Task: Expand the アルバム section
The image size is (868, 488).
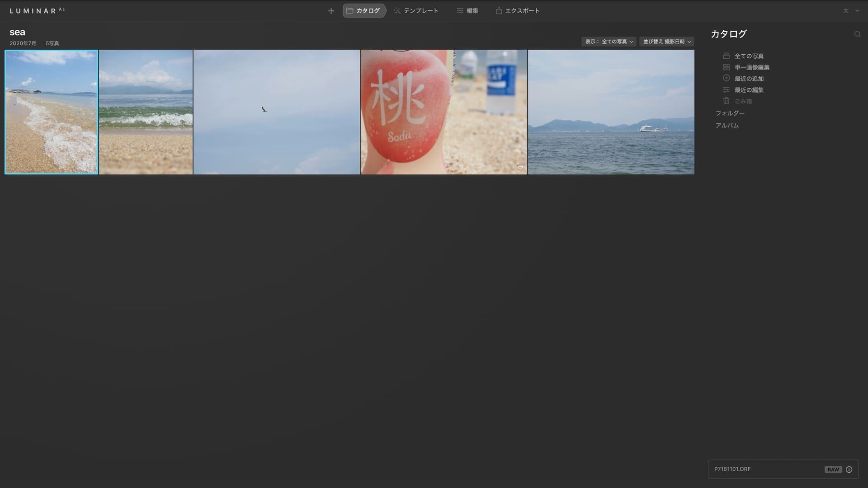Action: point(727,126)
